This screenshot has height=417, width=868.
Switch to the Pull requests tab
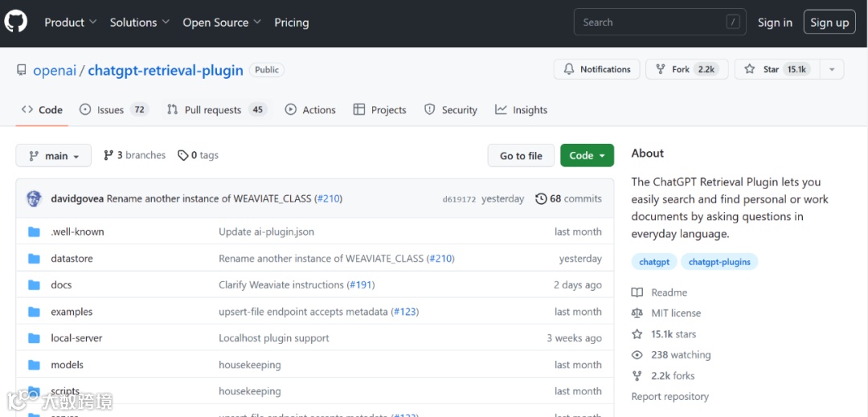click(x=218, y=109)
